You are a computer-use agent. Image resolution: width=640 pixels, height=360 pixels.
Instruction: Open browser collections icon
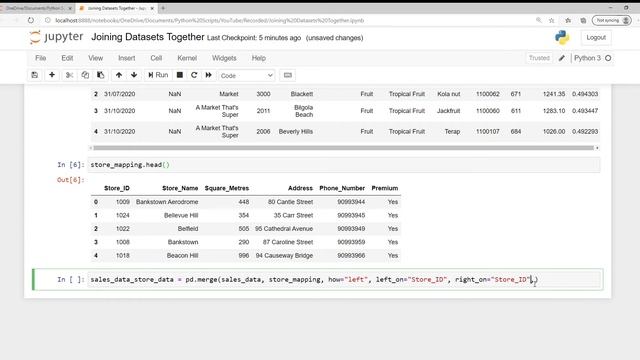tap(583, 20)
